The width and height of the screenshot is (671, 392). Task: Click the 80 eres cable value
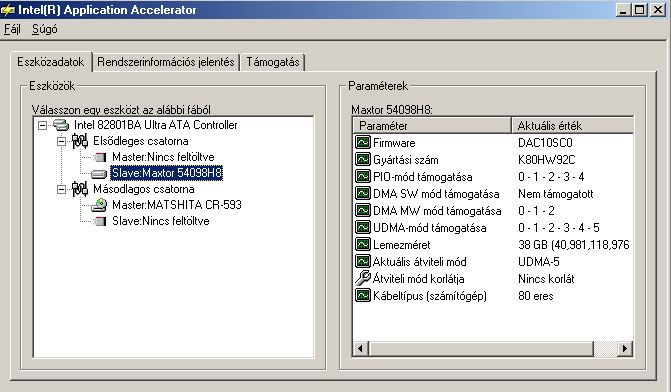coord(535,295)
